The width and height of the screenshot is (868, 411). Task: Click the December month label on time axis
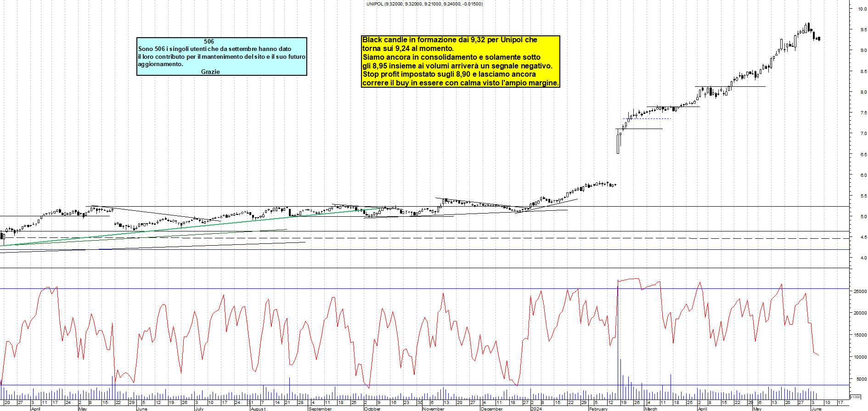coord(491,408)
